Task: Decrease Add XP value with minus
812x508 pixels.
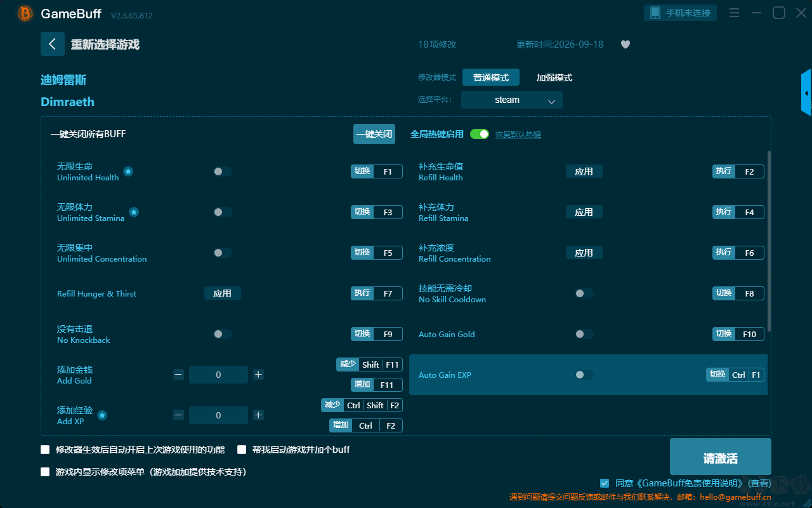Action: click(x=178, y=415)
